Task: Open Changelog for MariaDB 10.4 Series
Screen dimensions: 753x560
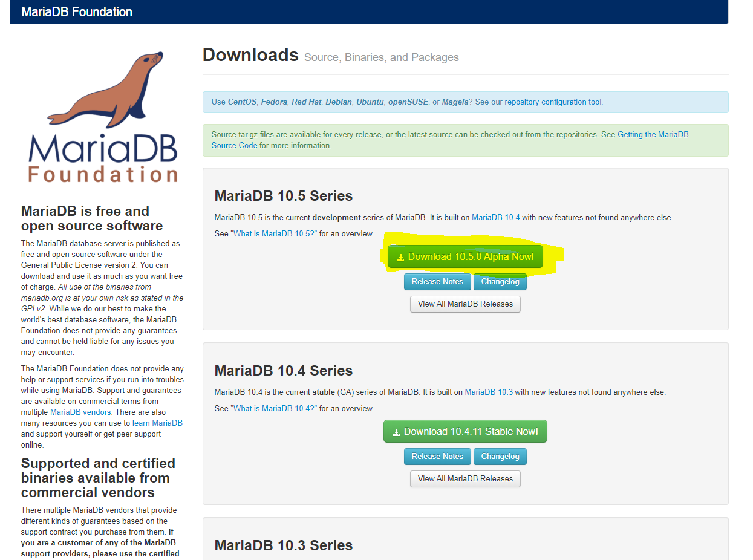Action: pyautogui.click(x=500, y=457)
